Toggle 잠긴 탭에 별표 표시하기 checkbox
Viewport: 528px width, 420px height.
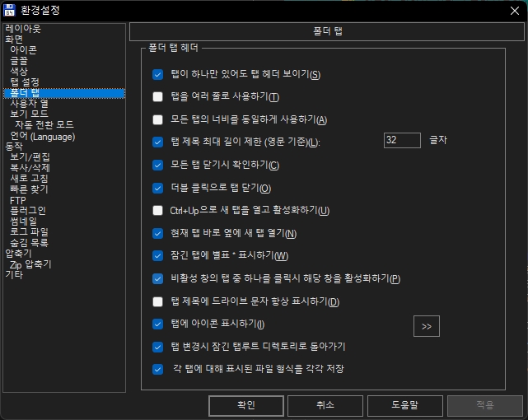[157, 256]
